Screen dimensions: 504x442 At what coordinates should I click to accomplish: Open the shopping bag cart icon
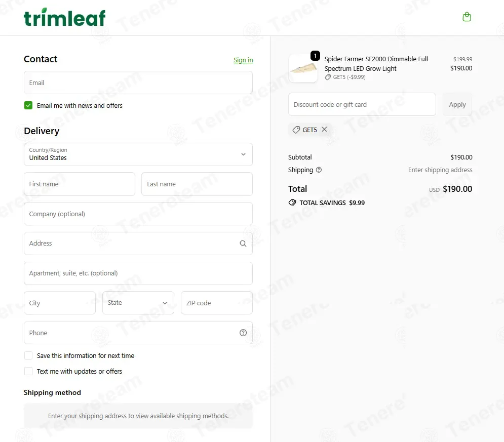467,17
